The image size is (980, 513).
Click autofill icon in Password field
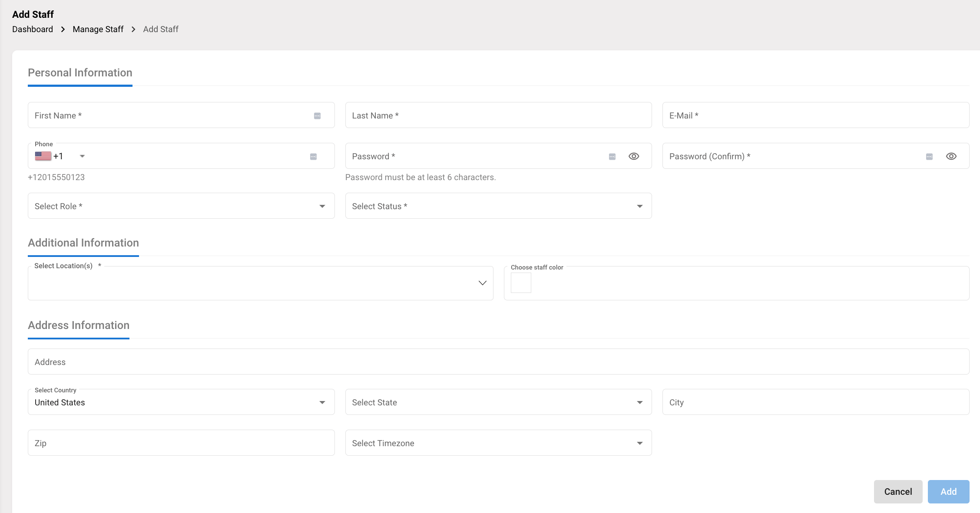coord(612,157)
